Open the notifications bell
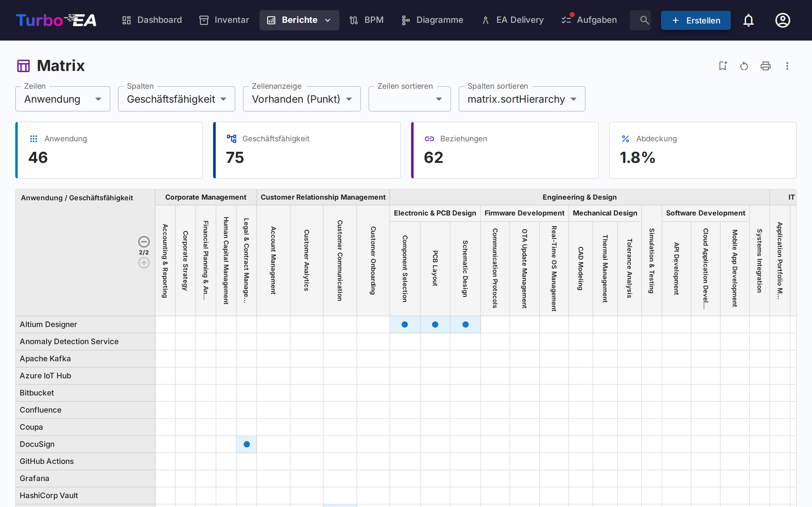 click(x=748, y=20)
